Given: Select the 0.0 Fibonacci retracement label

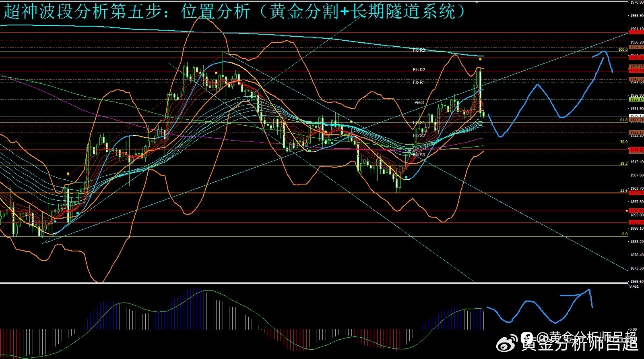Looking at the screenshot, I should pos(625,234).
